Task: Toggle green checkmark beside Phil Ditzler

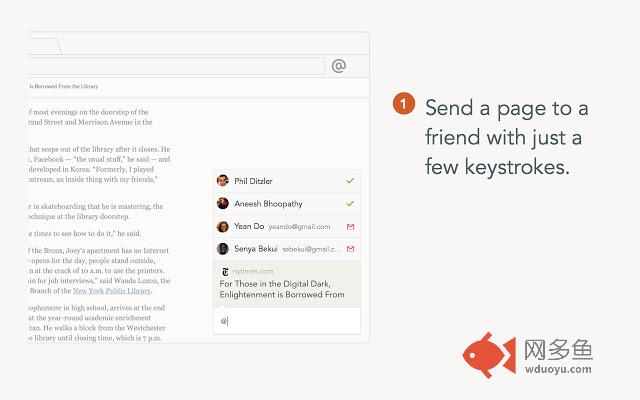Action: 350,181
